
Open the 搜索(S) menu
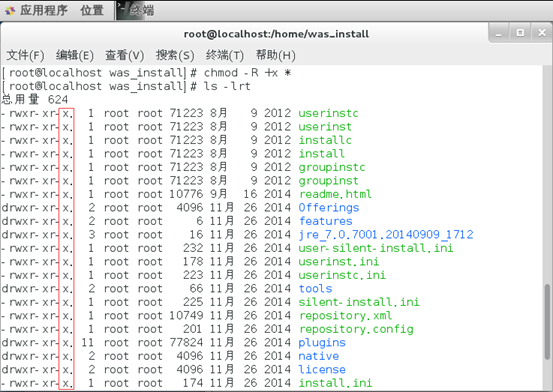click(x=175, y=55)
